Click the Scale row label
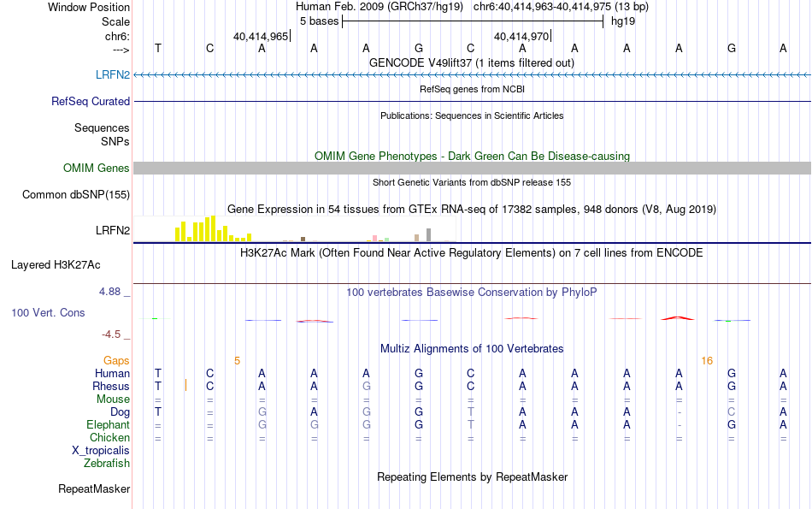This screenshot has width=812, height=509. tap(115, 21)
